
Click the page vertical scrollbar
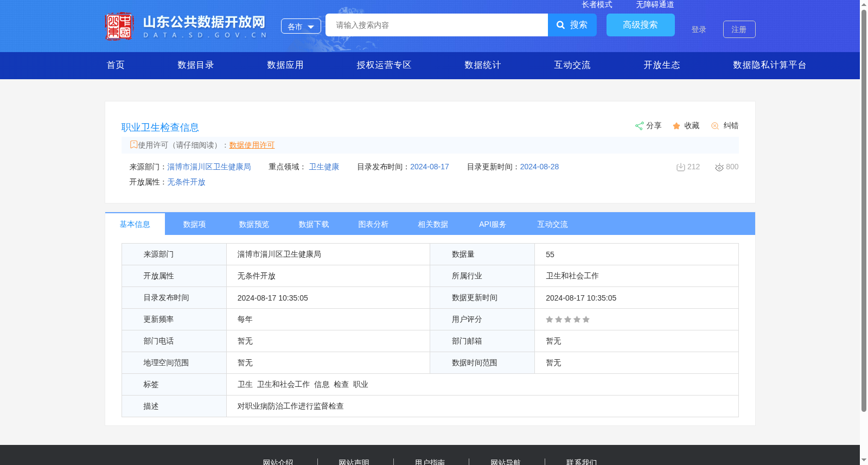point(864,211)
